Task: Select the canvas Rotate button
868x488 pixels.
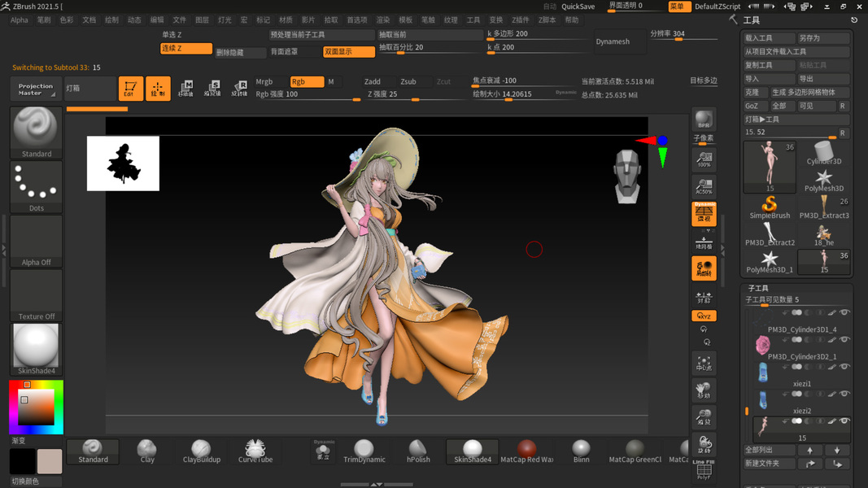Action: pos(704,444)
